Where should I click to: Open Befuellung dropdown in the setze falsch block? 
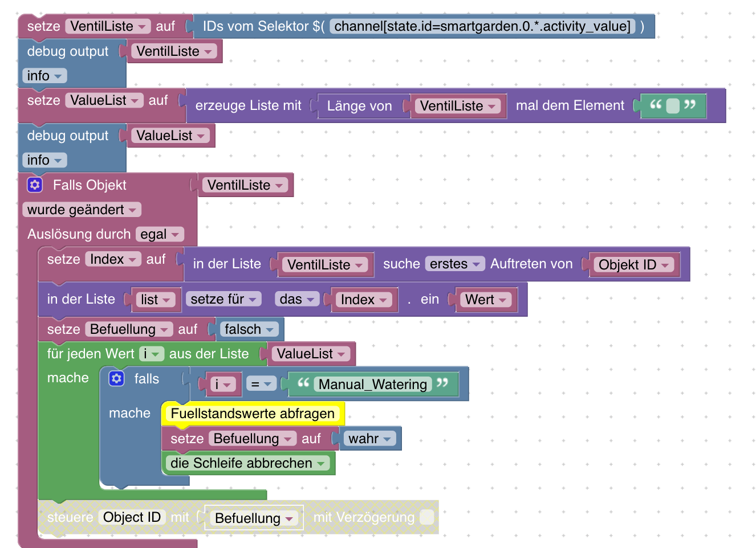point(129,329)
